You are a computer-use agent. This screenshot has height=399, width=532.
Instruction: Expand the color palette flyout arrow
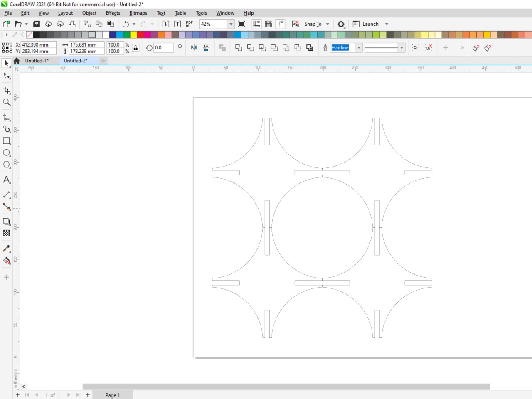[x=7, y=35]
